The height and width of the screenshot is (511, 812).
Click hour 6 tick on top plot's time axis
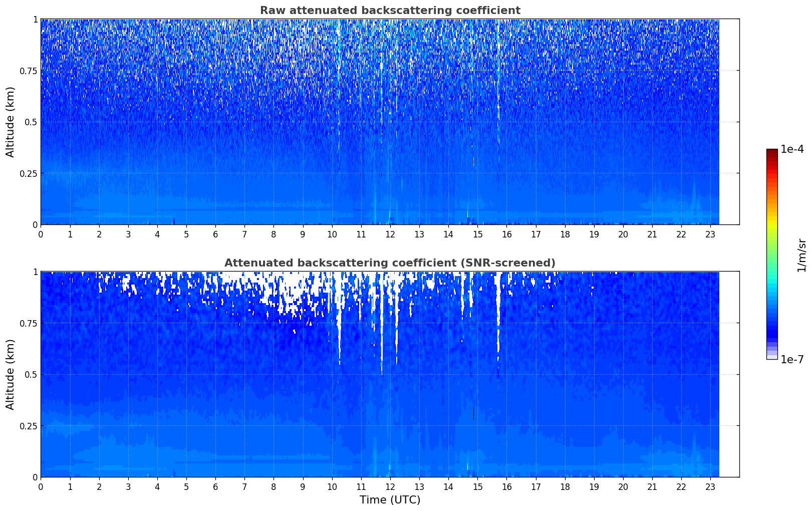[x=215, y=234]
